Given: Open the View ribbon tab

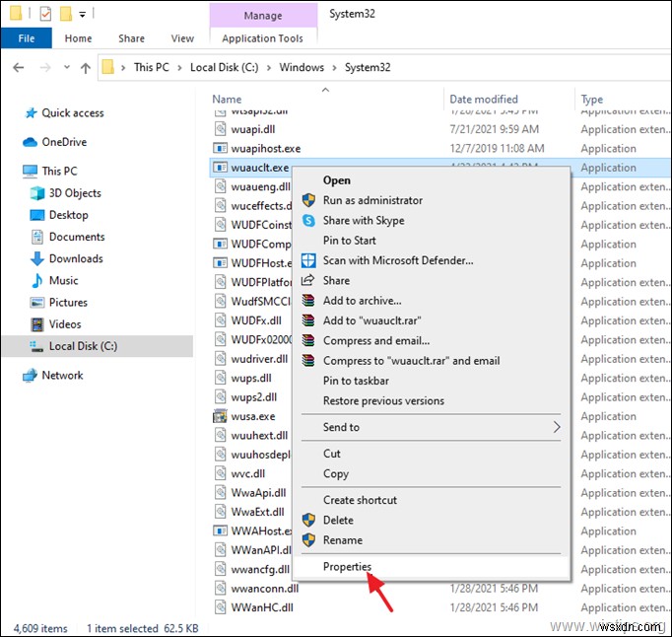Looking at the screenshot, I should point(182,38).
